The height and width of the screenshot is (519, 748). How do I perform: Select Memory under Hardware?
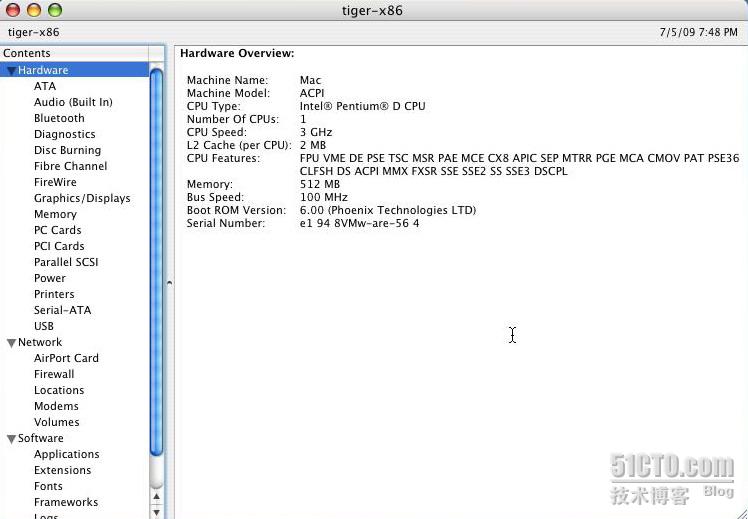(55, 214)
